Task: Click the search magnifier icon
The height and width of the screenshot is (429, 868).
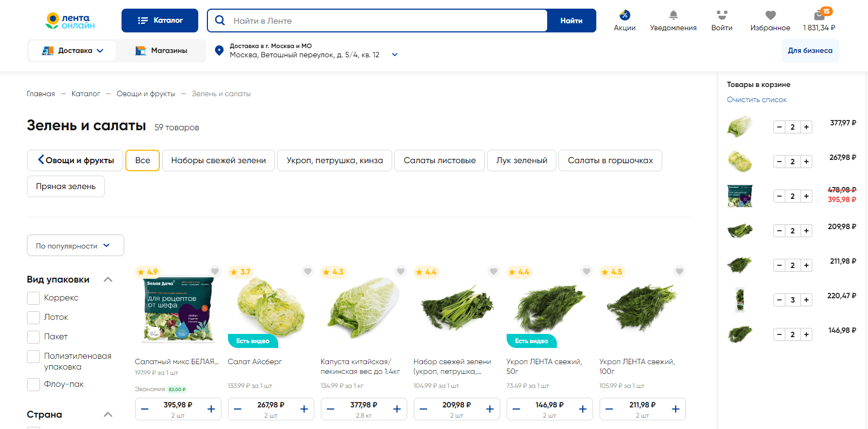Action: [220, 21]
